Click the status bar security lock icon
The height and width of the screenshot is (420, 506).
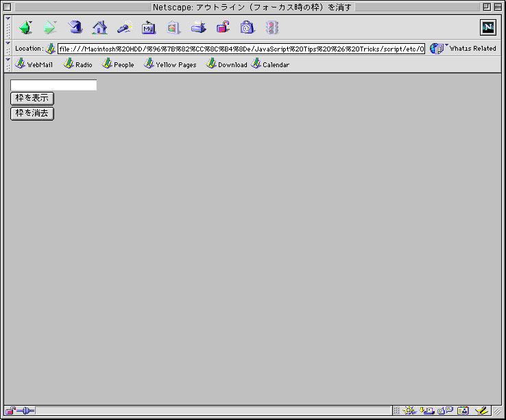tap(10, 410)
